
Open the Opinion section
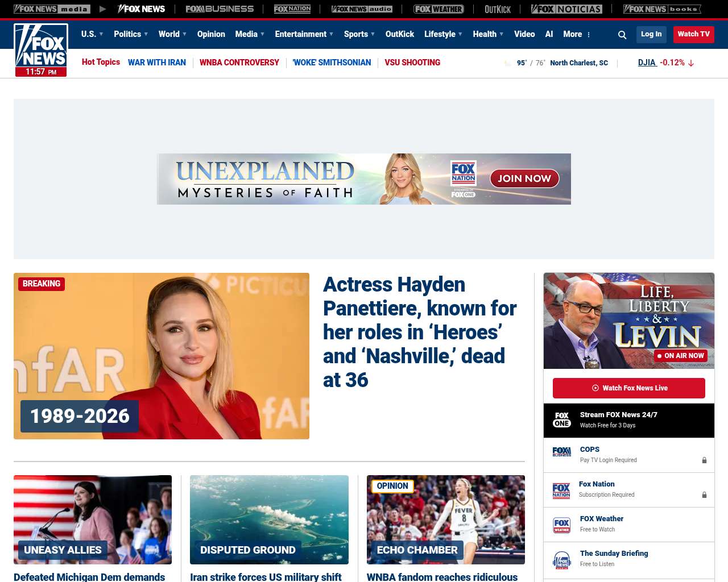pos(211,34)
